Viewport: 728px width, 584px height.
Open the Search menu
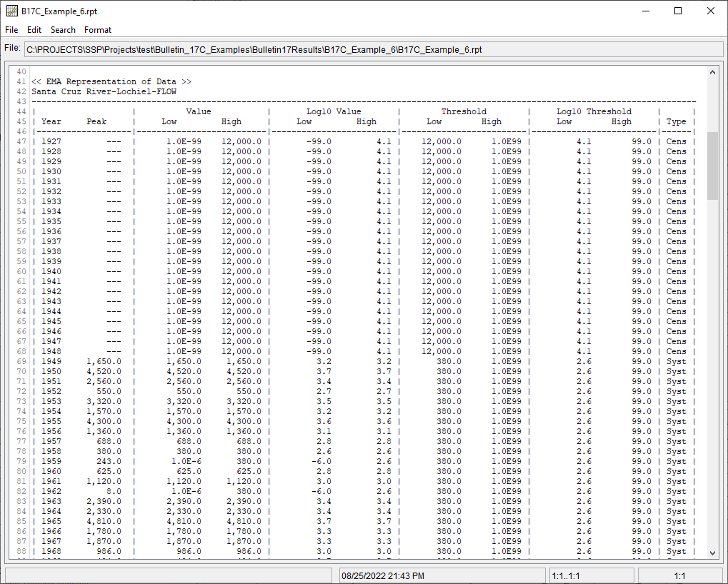[x=63, y=30]
